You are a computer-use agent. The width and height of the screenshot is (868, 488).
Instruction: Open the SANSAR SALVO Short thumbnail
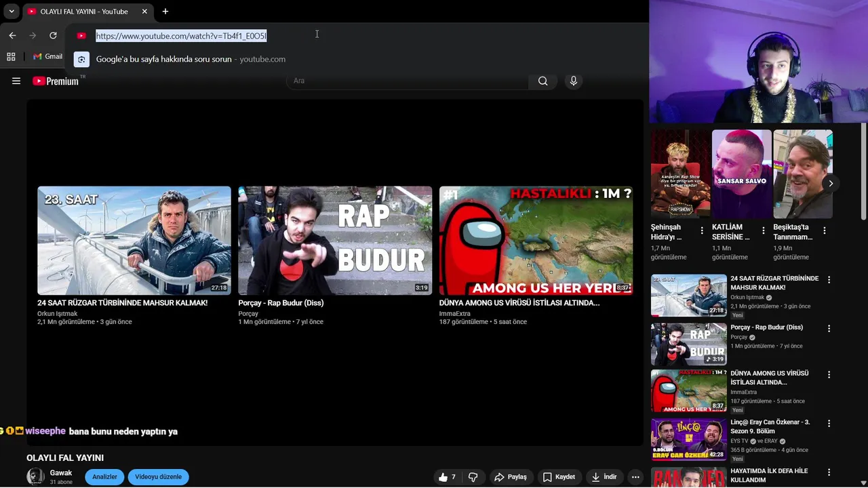coord(742,174)
